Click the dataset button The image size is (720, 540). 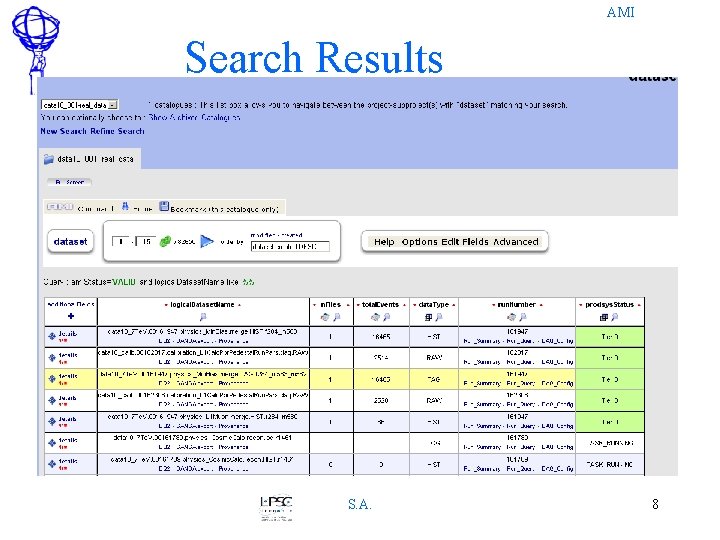tap(70, 242)
